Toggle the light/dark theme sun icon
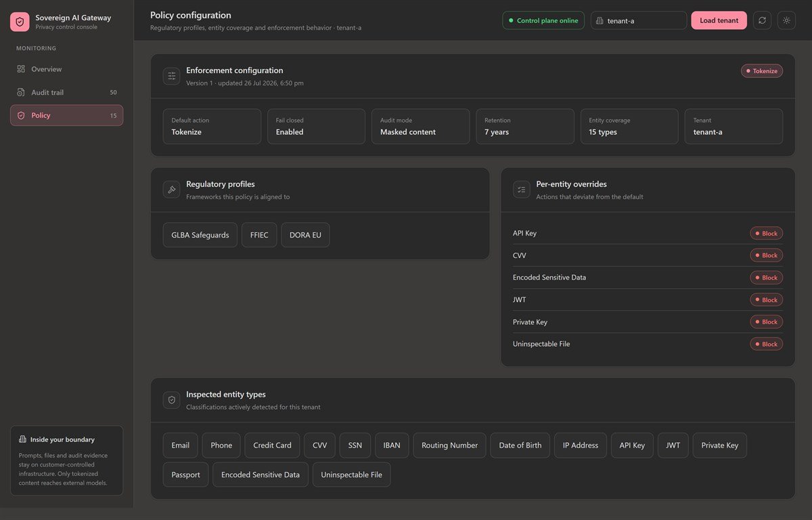812x520 pixels. (786, 20)
